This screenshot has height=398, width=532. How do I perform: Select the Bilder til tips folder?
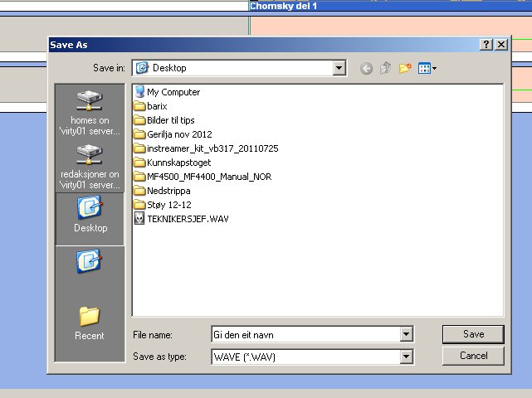click(164, 120)
